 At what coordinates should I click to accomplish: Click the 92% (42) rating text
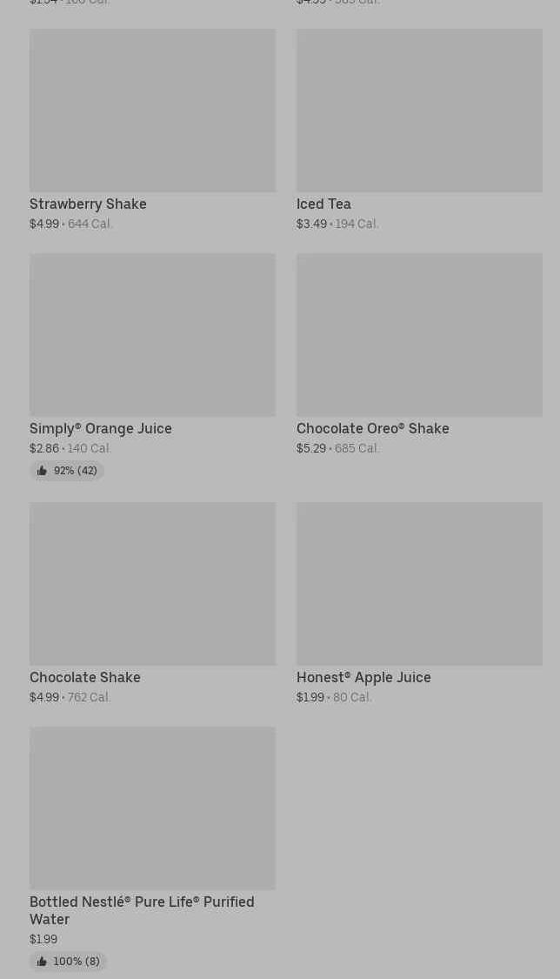pos(75,471)
